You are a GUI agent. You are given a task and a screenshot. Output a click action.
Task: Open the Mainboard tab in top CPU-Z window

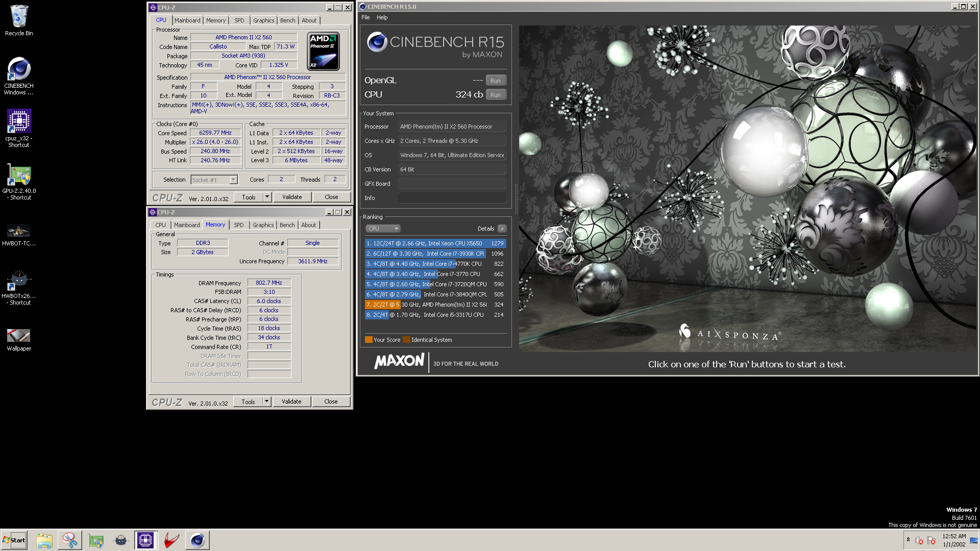(x=187, y=20)
